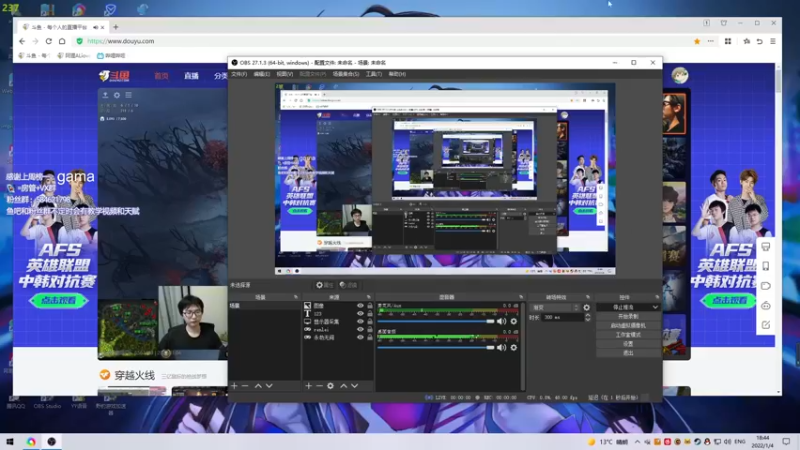
Task: Move scene up in OBS scenes list
Action: click(x=258, y=386)
